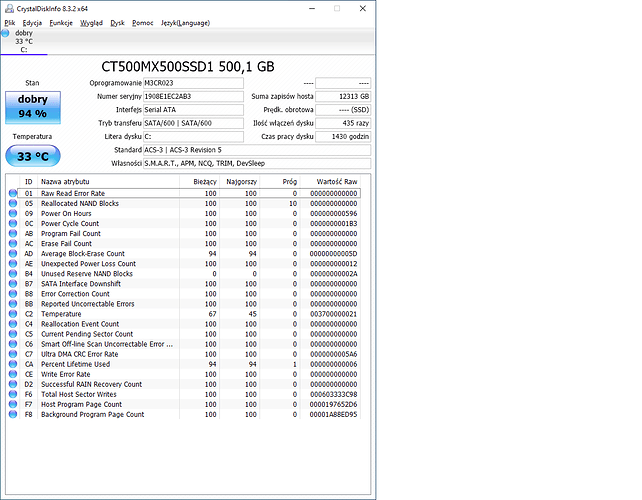This screenshot has width=642, height=500.
Task: Click the status orb for Unexpected Power Loss Count
Action: tap(13, 263)
